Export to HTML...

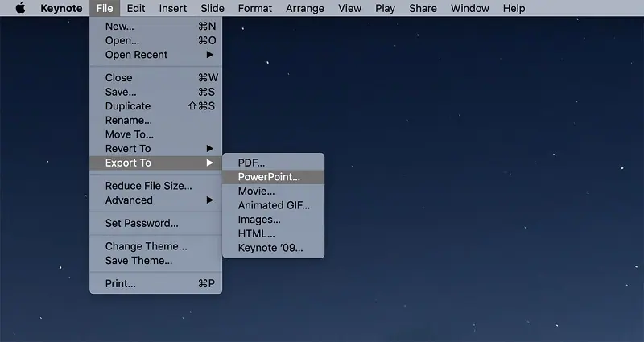click(273, 233)
